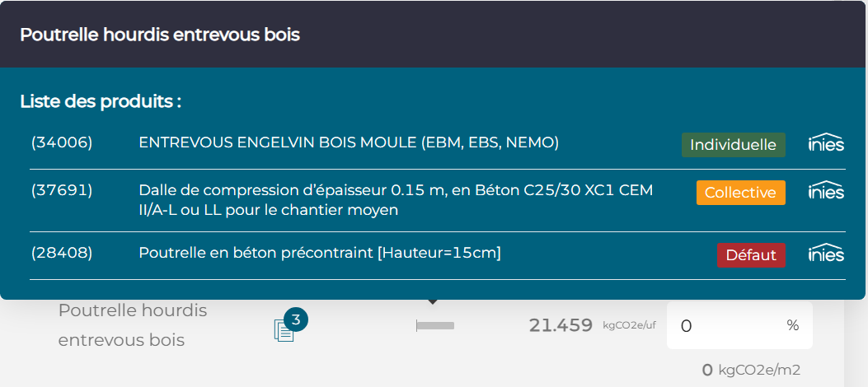Select the ENTREVOUS ENGELVIN BOIS MOULE product
The image size is (868, 387).
(349, 143)
